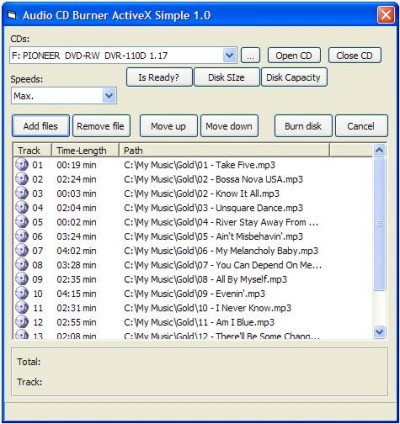Click the Disk SIze button

click(x=227, y=77)
